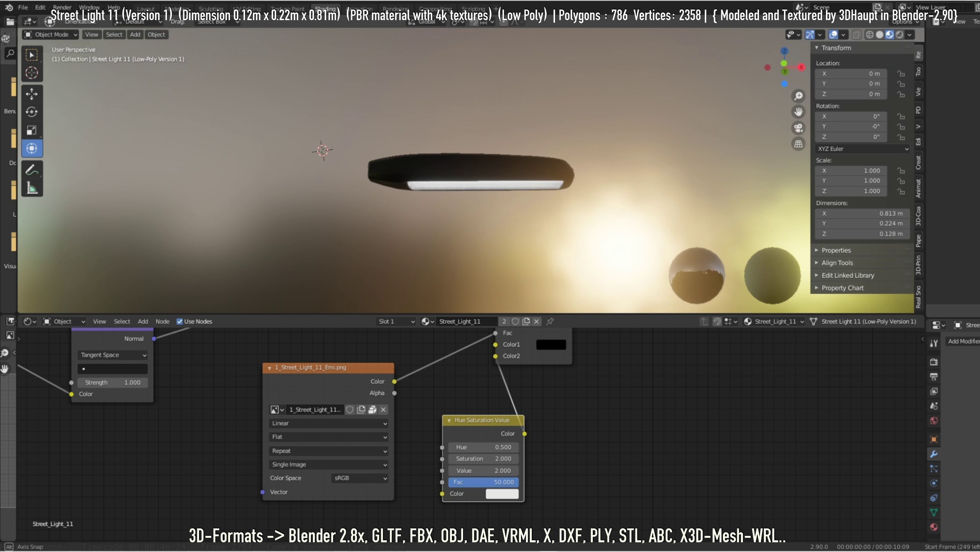The width and height of the screenshot is (980, 552).
Task: Pick the Annotate pencil tool
Action: tap(32, 170)
